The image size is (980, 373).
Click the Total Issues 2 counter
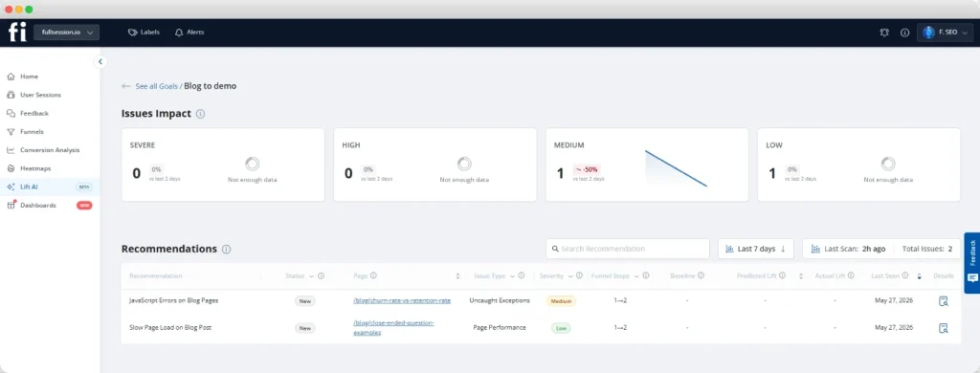pyautogui.click(x=926, y=249)
